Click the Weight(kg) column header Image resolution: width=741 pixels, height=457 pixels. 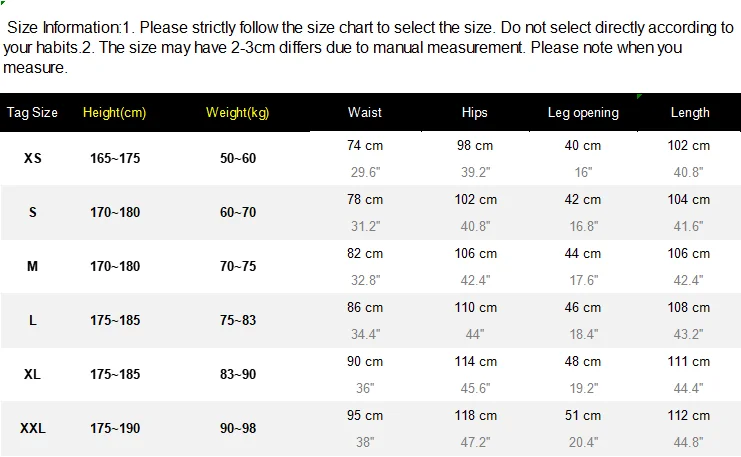pyautogui.click(x=238, y=113)
